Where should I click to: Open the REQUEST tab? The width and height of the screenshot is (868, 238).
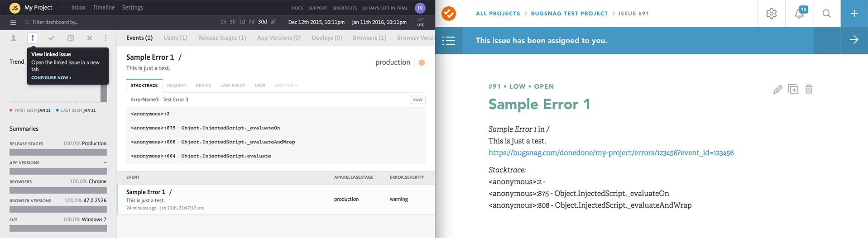[x=177, y=86]
